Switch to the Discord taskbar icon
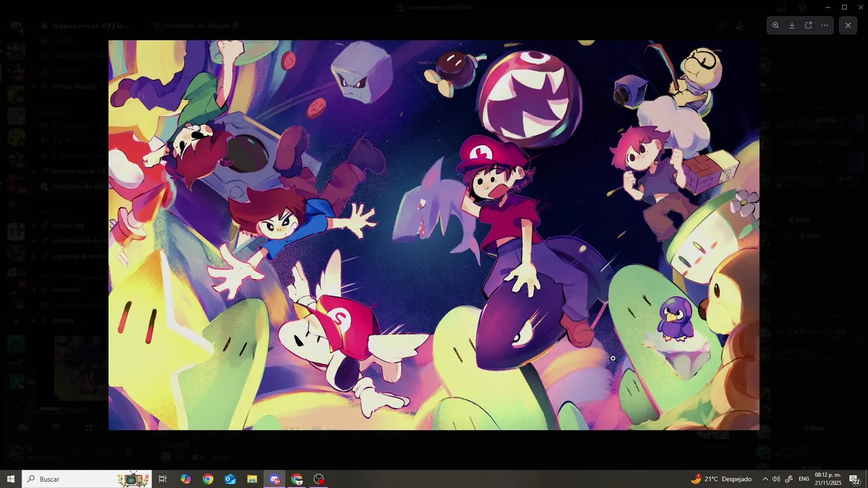868x488 pixels. (275, 479)
